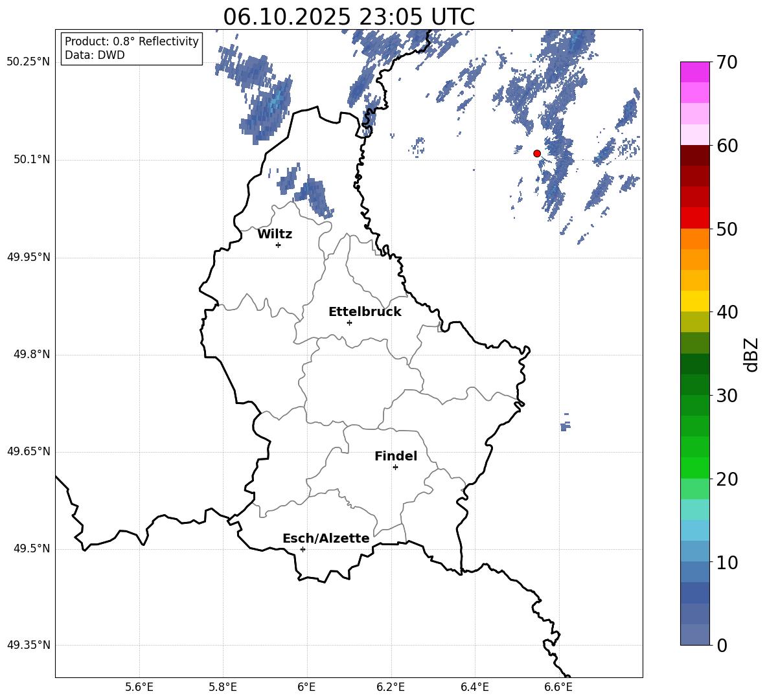
Task: Click the 'Data: DWD' text
Action: tap(95, 55)
